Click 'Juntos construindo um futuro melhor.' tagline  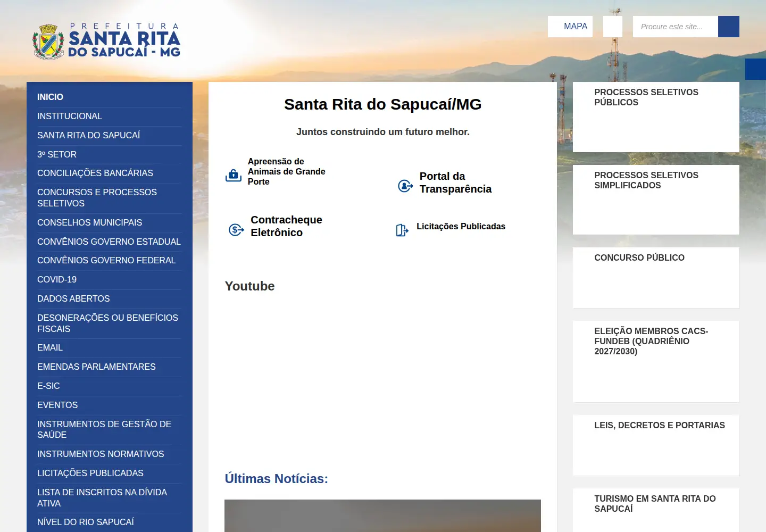[x=383, y=132]
